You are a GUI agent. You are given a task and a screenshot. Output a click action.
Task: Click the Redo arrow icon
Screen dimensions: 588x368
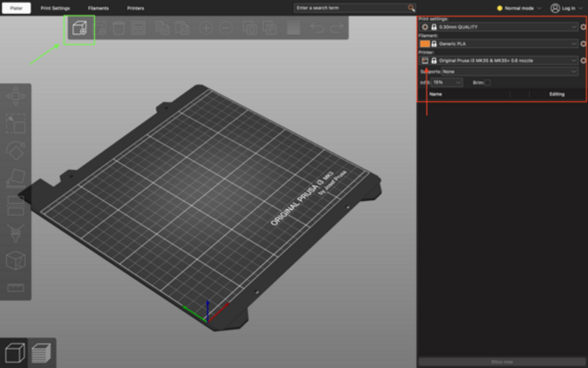337,28
